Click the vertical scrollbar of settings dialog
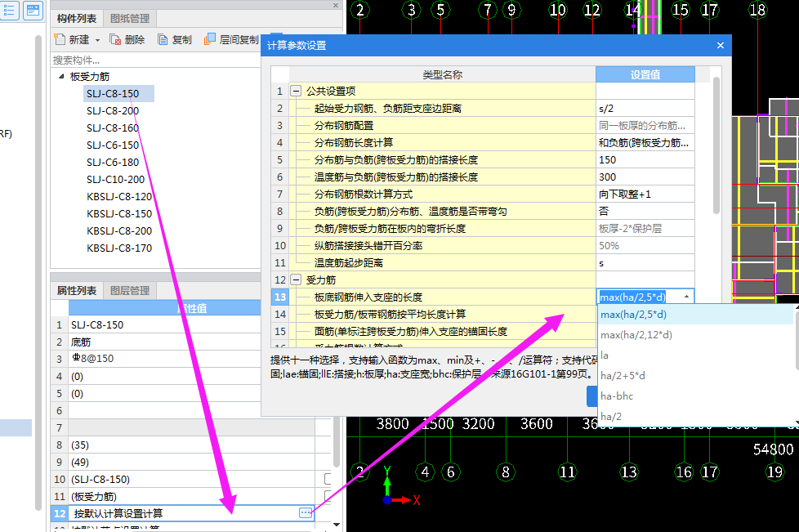Screen dimensions: 799x532 [x=716, y=145]
